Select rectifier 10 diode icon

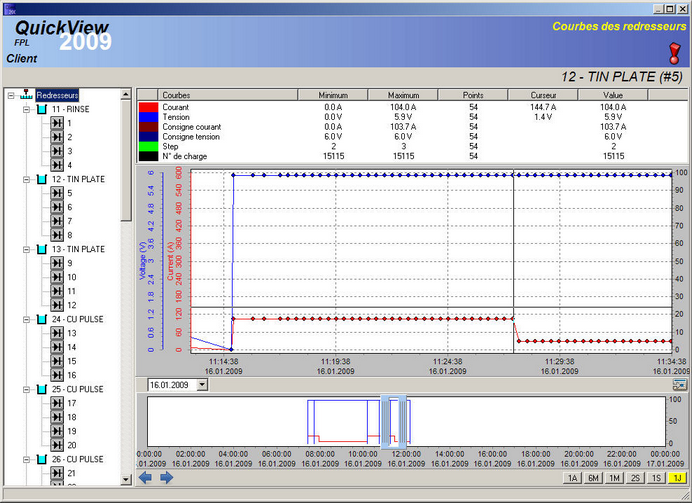pos(57,277)
